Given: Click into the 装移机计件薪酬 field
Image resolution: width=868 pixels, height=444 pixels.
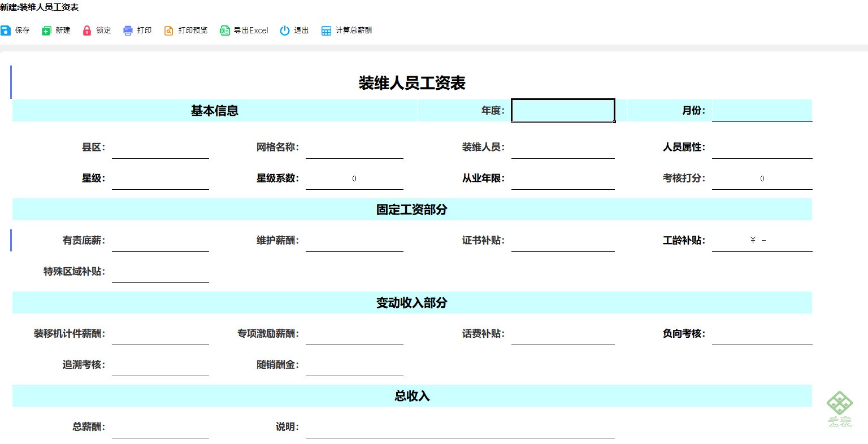Looking at the screenshot, I should point(160,333).
